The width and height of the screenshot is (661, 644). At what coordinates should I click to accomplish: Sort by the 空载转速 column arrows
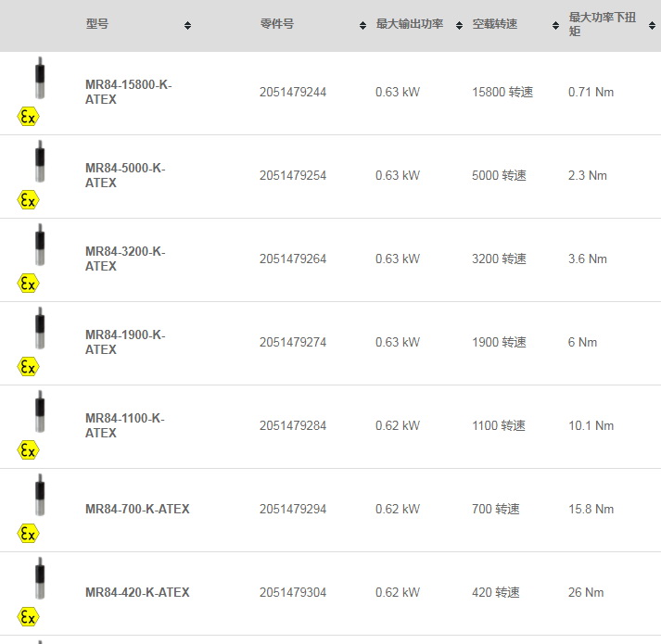coord(555,26)
